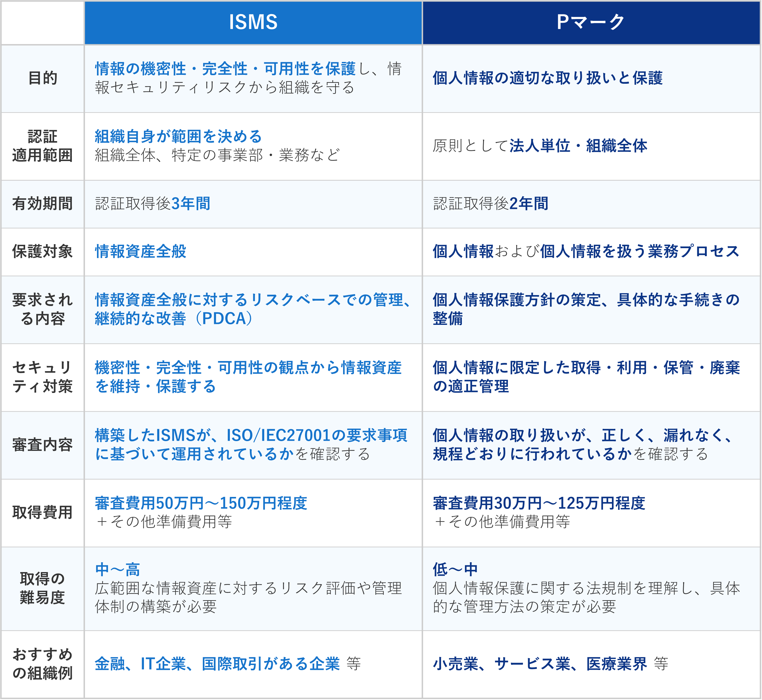Select the 目的 row label

(x=42, y=78)
